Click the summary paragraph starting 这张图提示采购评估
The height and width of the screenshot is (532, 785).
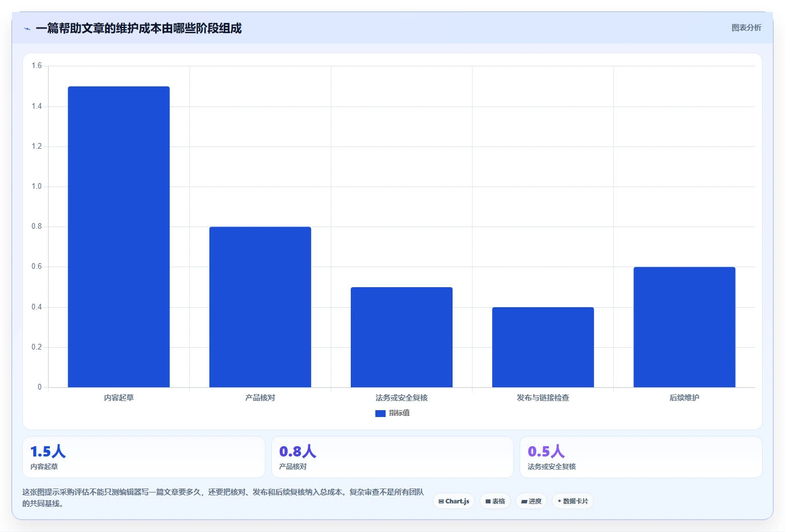coord(223,498)
